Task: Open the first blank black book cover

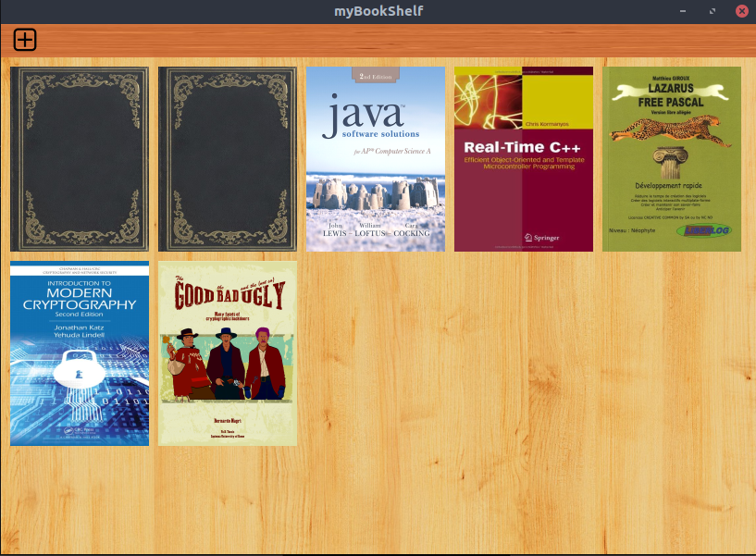Action: [x=80, y=159]
